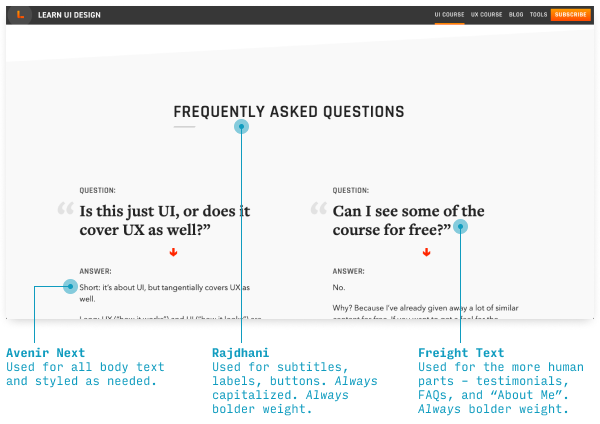Click the orange SUBSCRIBE button
The image size is (600, 424).
(x=571, y=15)
